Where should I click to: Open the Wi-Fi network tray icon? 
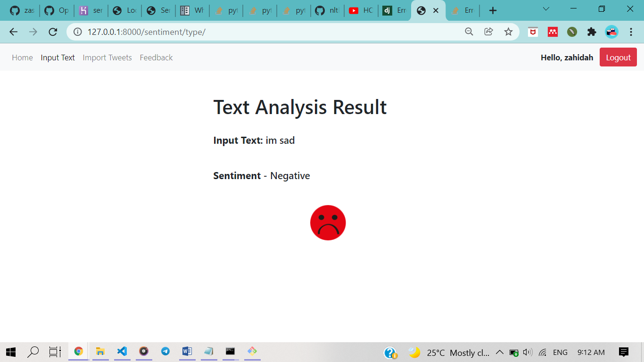[543, 353]
